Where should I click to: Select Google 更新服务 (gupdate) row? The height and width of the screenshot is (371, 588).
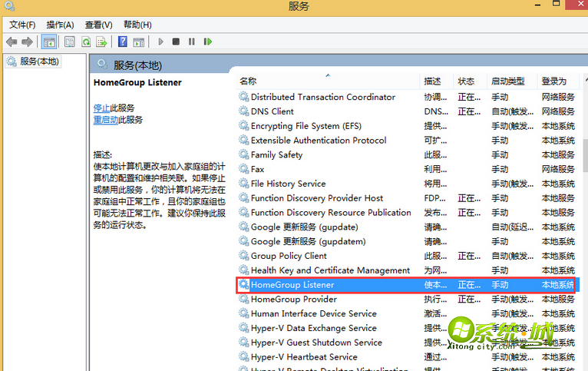tap(408, 227)
